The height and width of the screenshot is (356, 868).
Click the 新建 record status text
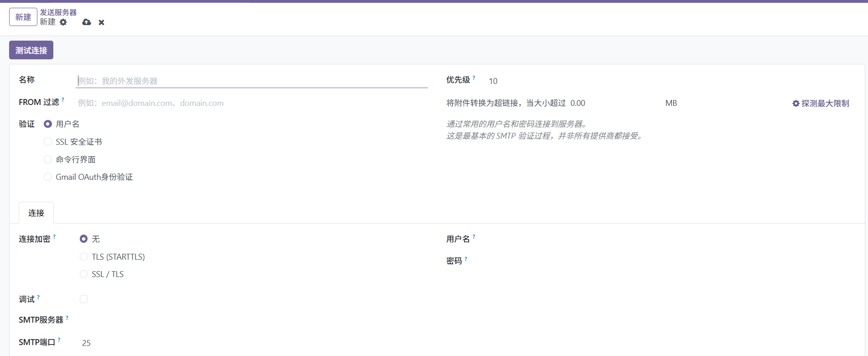pos(47,22)
